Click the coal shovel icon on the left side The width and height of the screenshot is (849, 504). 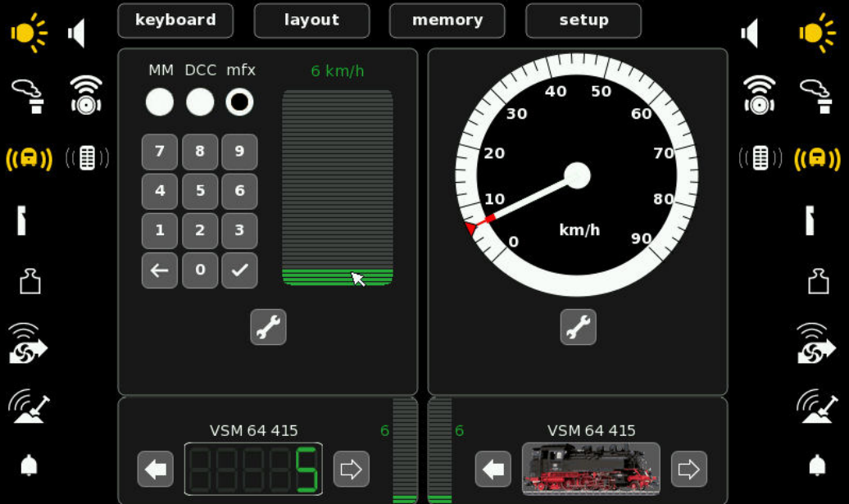click(29, 406)
